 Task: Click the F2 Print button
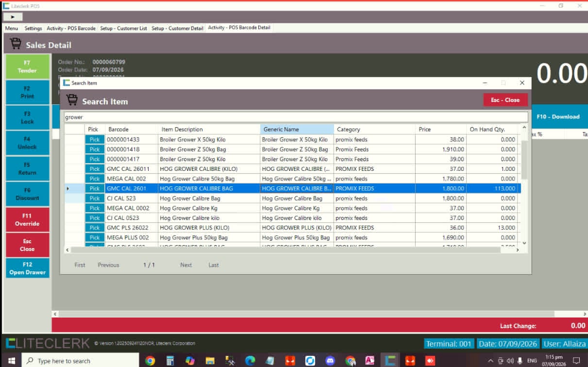27,92
